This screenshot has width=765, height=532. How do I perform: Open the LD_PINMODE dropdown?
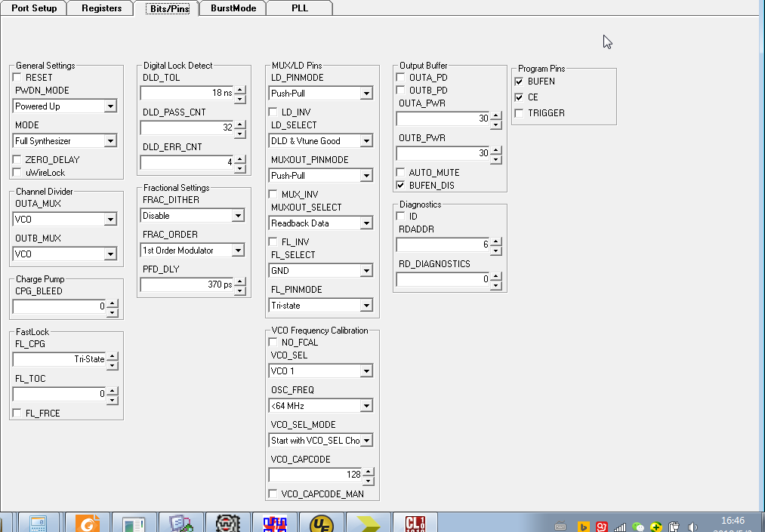coord(366,93)
